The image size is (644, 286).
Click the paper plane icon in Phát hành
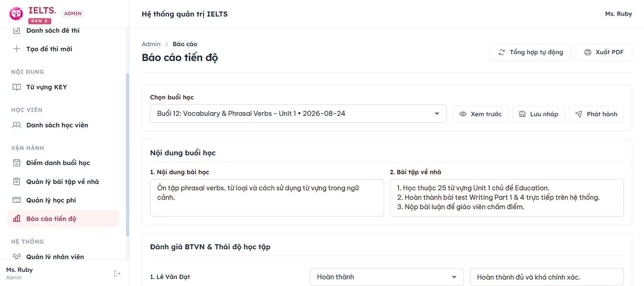[579, 114]
